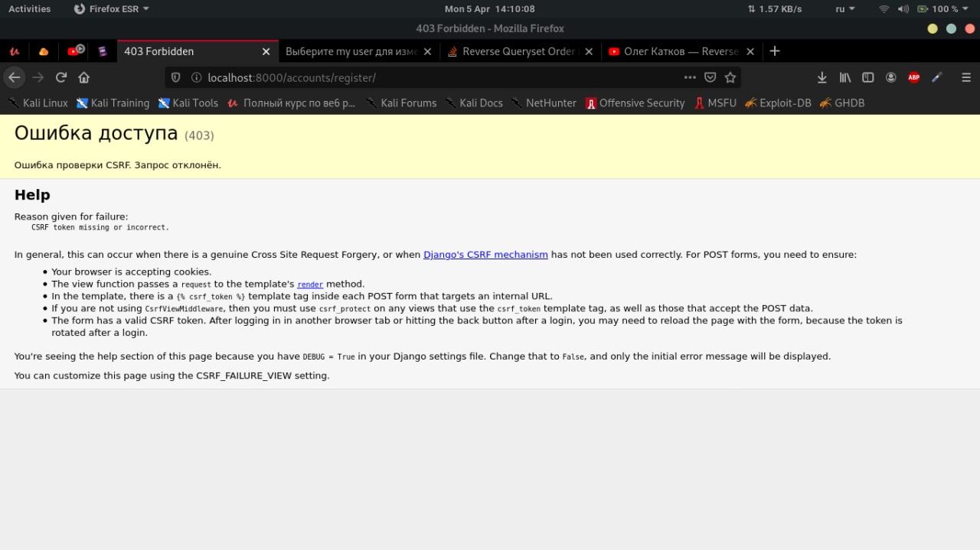Open 'Полный курс по веб' bookmark
Viewport: 980px width, 550px height.
(x=291, y=103)
